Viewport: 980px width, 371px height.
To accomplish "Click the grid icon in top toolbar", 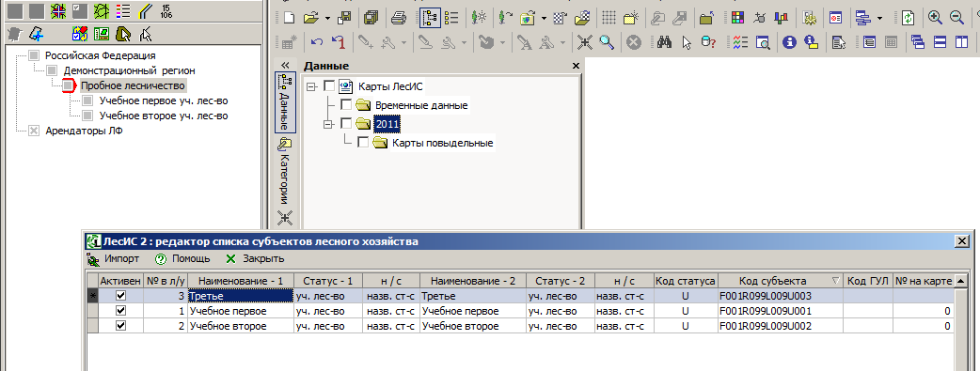I will 609,18.
